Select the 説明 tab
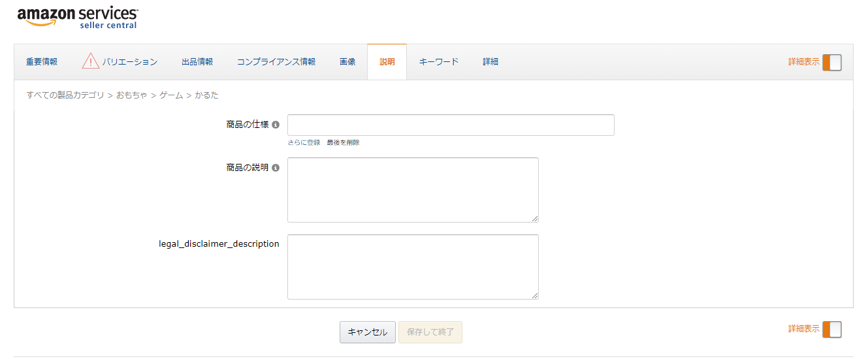Image resolution: width=868 pixels, height=359 pixels. point(387,62)
